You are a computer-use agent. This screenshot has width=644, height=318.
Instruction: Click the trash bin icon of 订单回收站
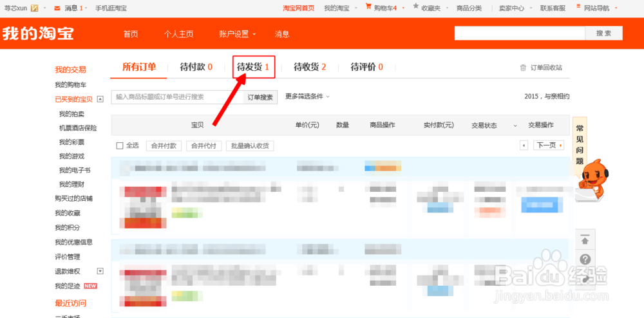tap(523, 68)
